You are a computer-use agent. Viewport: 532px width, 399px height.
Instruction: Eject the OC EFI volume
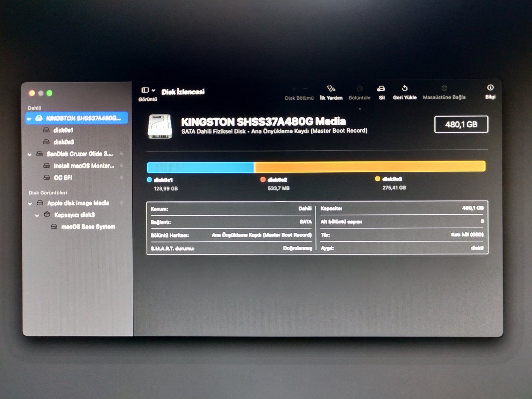(x=121, y=177)
